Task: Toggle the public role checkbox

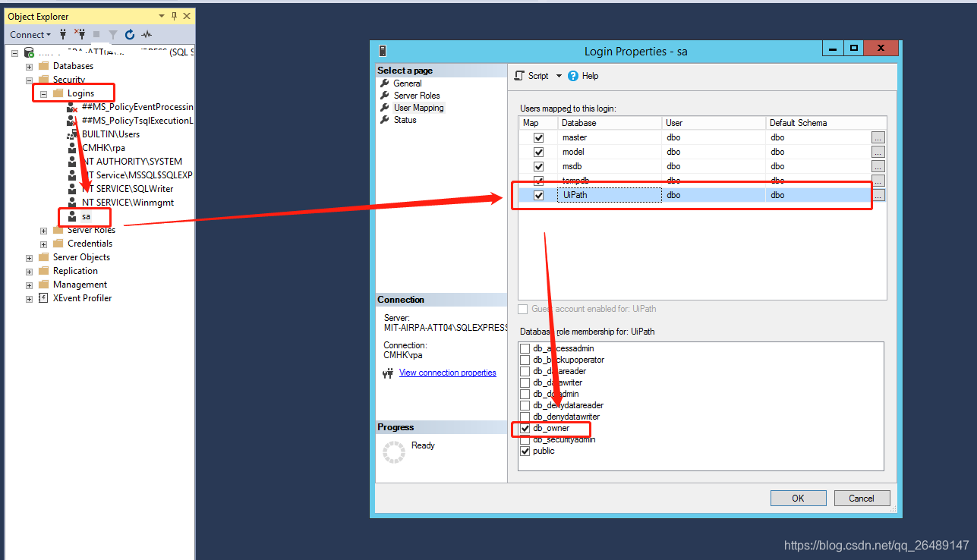Action: click(x=525, y=451)
